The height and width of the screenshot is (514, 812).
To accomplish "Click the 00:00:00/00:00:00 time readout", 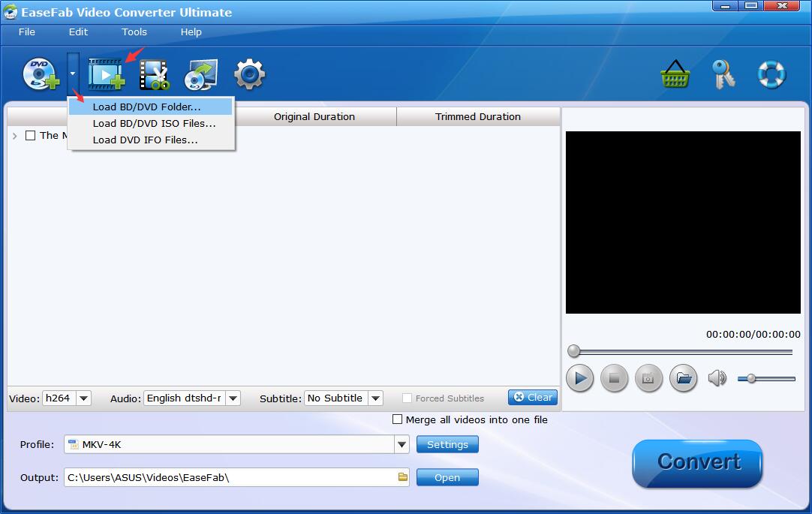I will point(753,335).
